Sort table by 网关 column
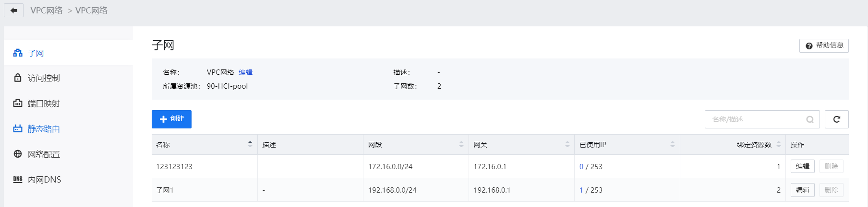868x207 pixels. click(567, 144)
